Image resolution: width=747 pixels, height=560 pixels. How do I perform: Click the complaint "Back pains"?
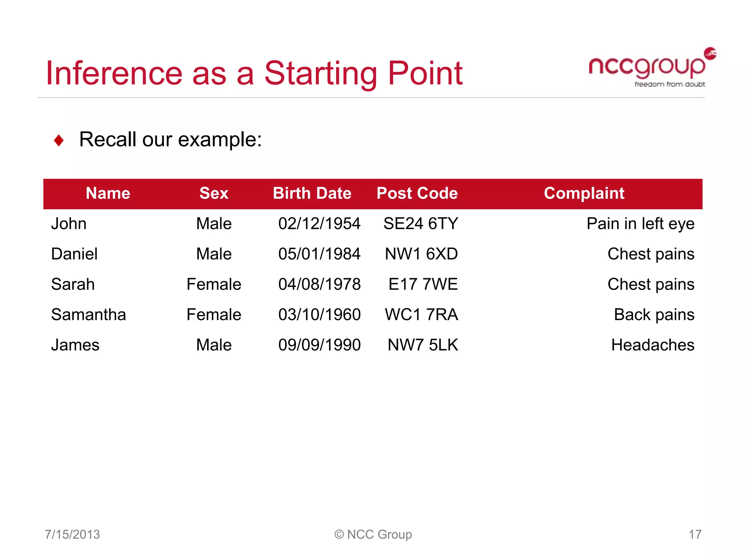coord(654,315)
